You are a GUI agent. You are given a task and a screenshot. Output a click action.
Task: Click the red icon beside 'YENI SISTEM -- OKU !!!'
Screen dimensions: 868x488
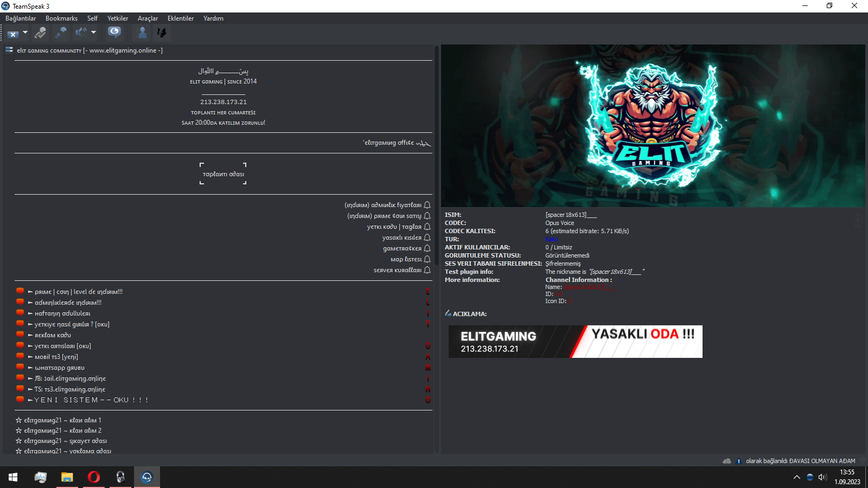pos(20,400)
